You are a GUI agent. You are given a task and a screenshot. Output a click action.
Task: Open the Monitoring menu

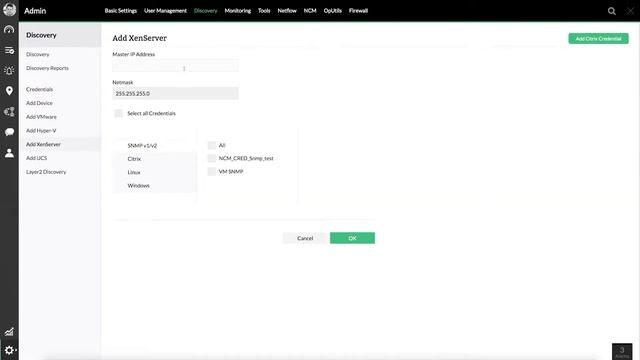238,11
